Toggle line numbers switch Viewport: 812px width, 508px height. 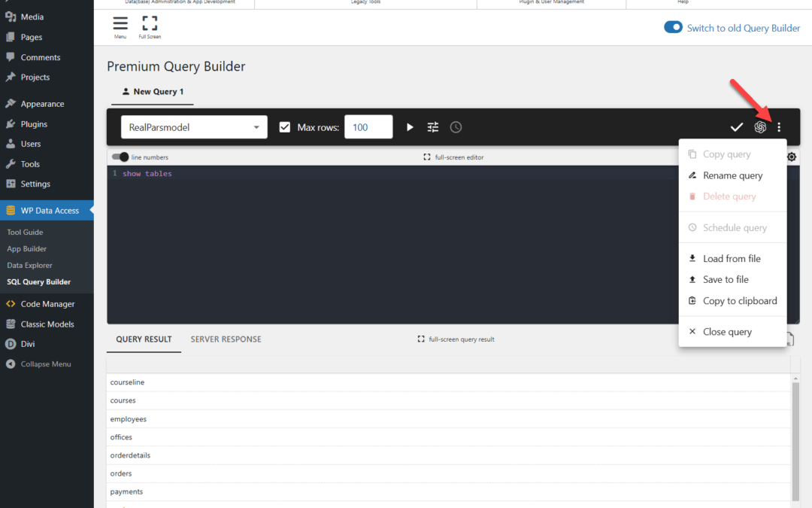(x=120, y=157)
